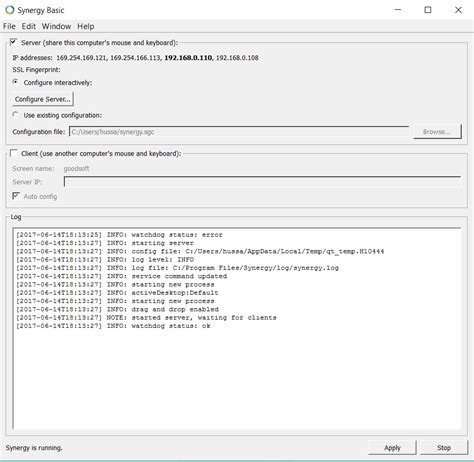Click the Browse button
The width and height of the screenshot is (474, 462).
pos(437,132)
